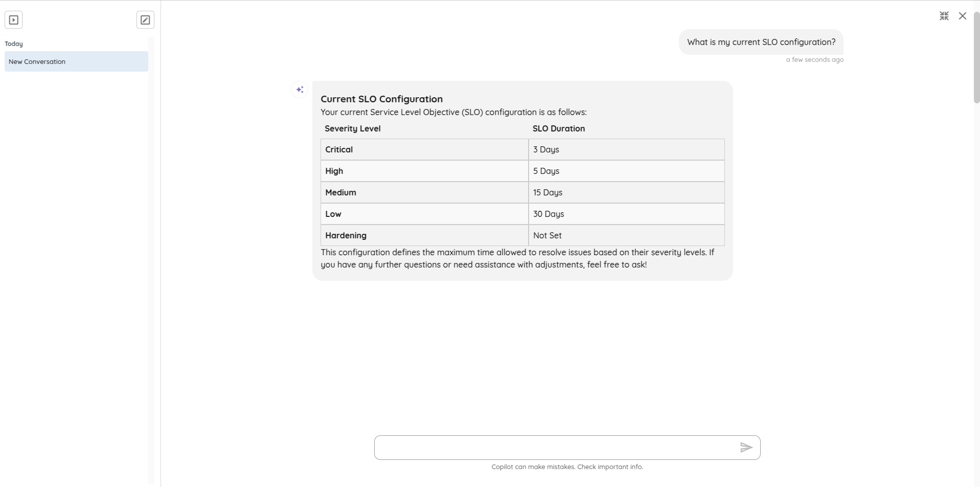Select the "Severity Level" column header
This screenshot has height=487, width=980.
point(352,128)
